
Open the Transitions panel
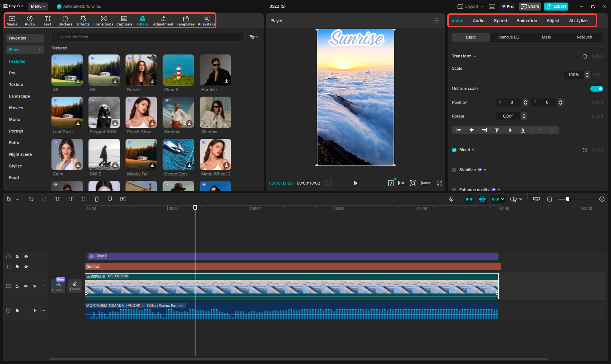[x=104, y=20]
